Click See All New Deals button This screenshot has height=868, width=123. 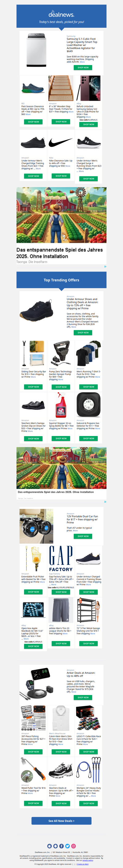(61, 821)
